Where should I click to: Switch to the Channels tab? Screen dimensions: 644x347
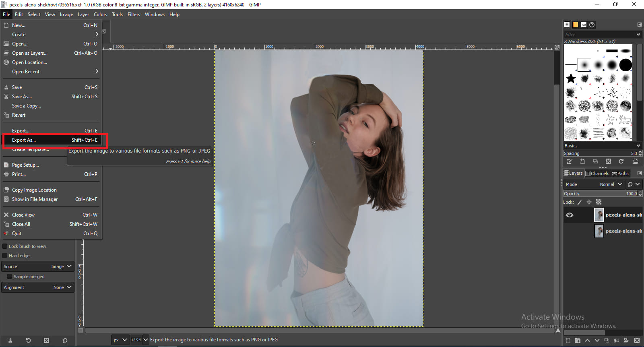pyautogui.click(x=597, y=173)
